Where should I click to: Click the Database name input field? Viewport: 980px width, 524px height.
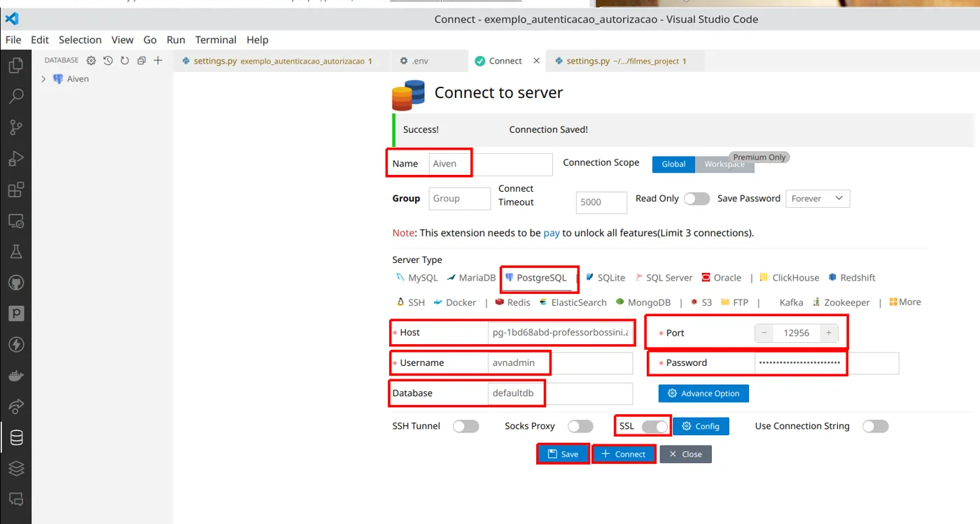(560, 393)
